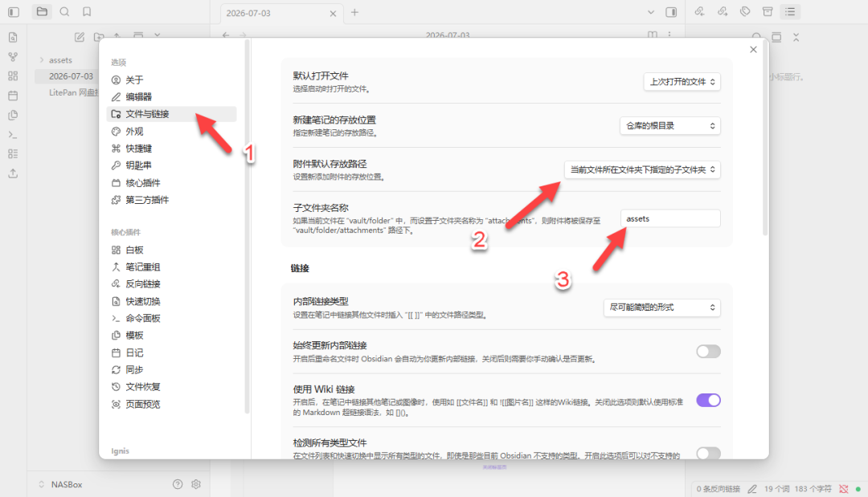The width and height of the screenshot is (868, 497).
Task: Open the 内部链接类型 dropdown
Action: pos(662,308)
